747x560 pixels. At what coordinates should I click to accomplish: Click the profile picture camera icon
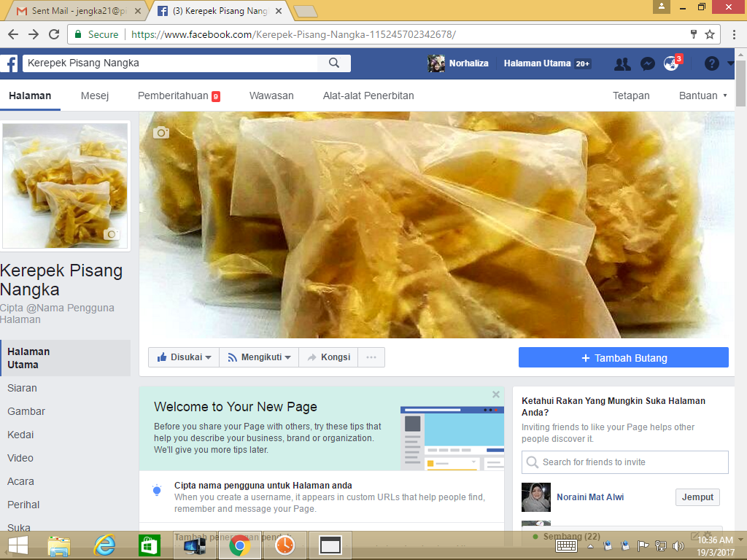click(111, 234)
